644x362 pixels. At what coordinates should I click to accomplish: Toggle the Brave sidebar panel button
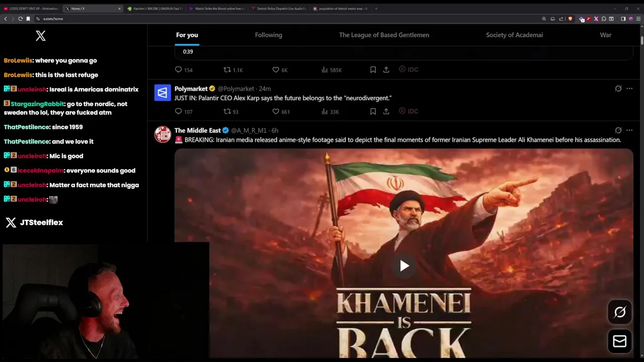point(623,19)
